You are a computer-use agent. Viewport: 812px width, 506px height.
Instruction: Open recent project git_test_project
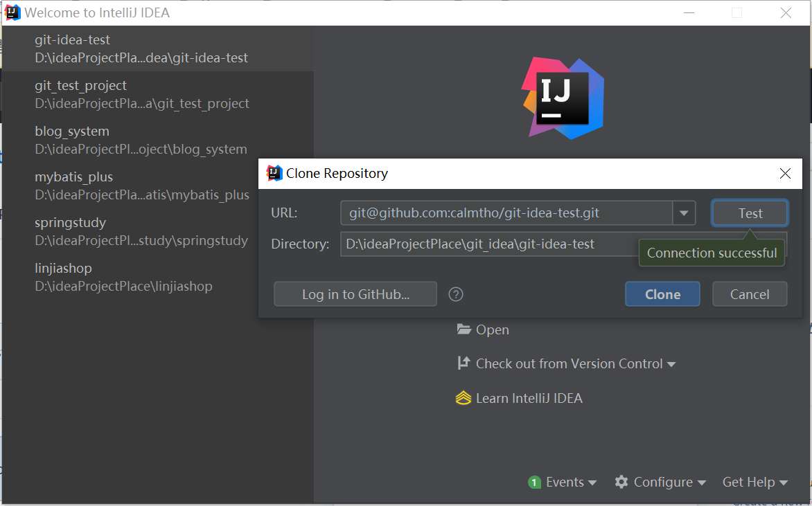pos(158,94)
